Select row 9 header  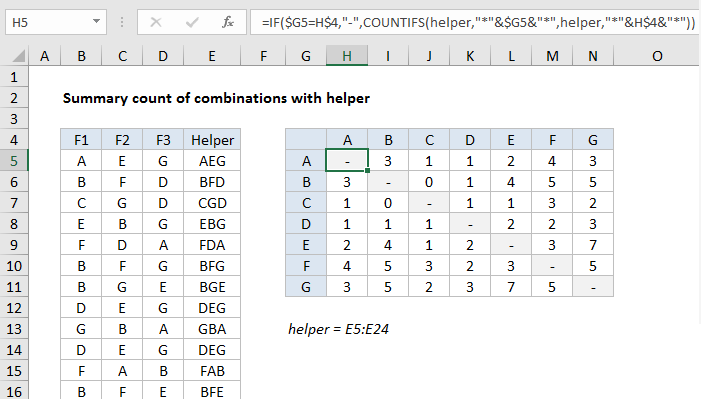[14, 245]
